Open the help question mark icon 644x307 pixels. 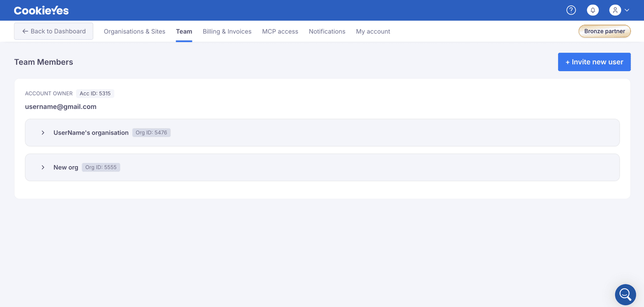coord(571,10)
